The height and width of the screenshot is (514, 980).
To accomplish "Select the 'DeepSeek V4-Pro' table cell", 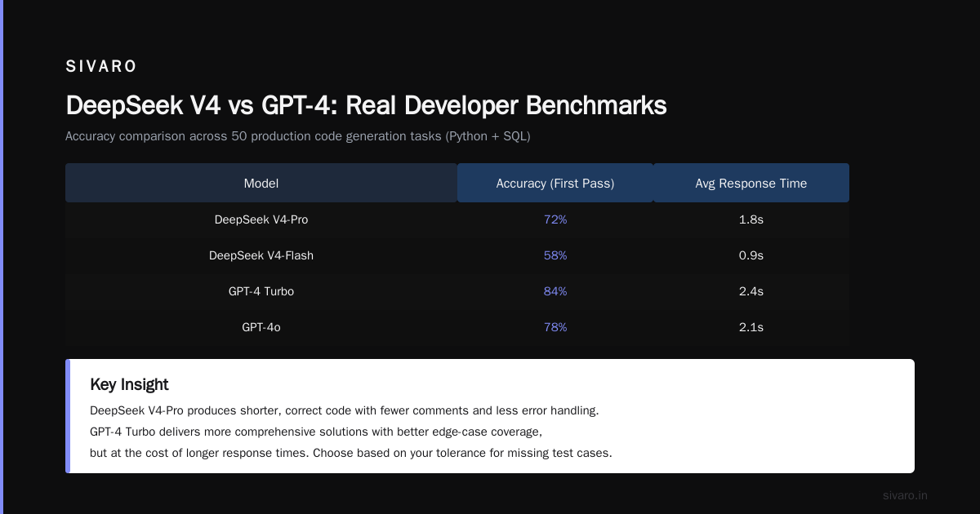I will click(x=261, y=219).
